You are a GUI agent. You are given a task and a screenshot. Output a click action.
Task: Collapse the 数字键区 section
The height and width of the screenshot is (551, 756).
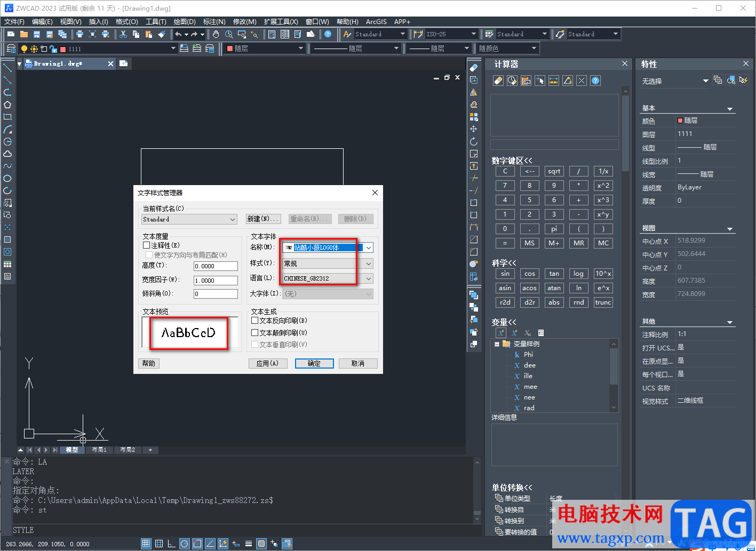[512, 161]
